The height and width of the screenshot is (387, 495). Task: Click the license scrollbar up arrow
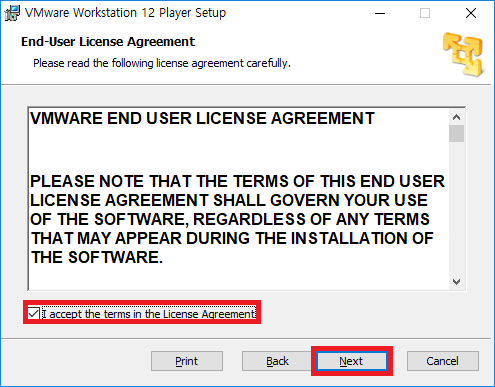coord(456,117)
